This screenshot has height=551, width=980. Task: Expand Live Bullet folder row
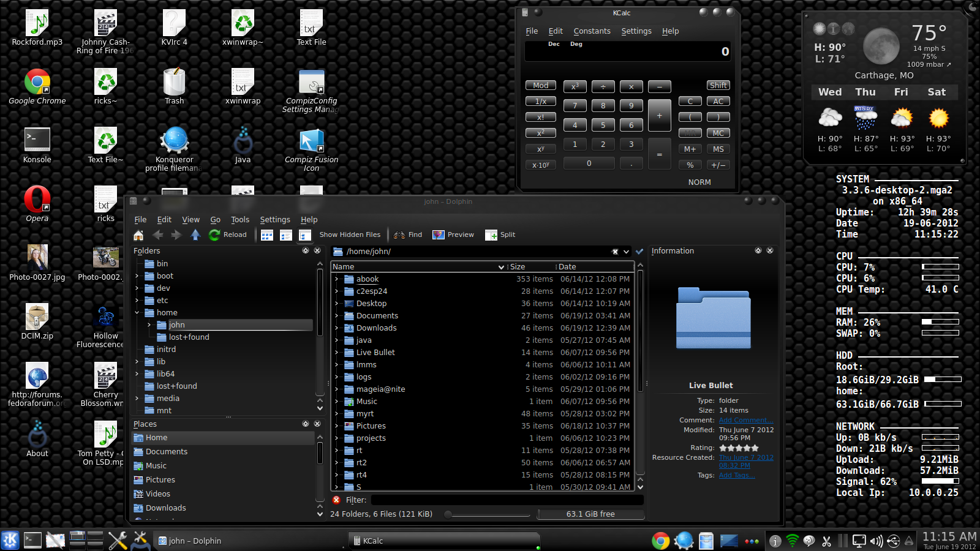336,353
